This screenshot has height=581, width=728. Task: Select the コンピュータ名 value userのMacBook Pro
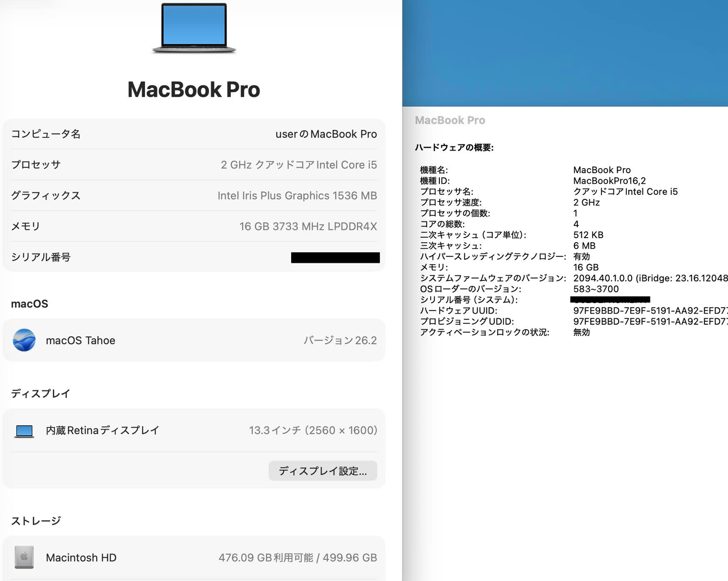coord(326,134)
